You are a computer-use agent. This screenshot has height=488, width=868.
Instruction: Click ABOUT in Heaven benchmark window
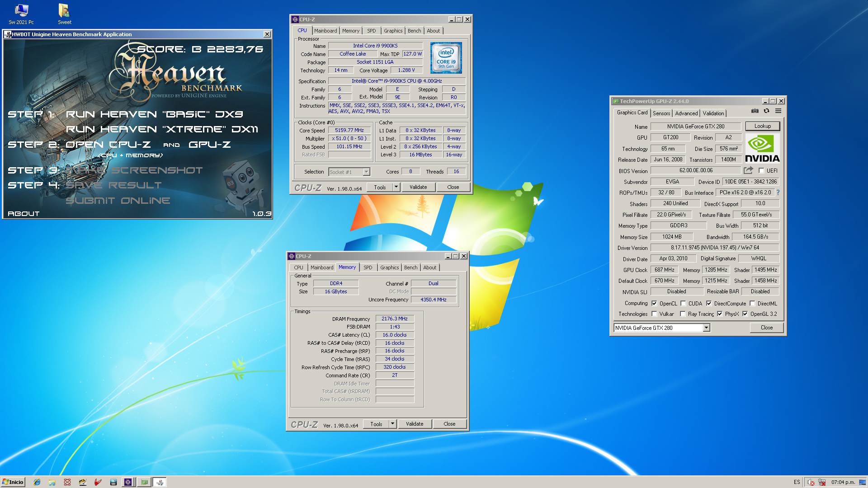[x=24, y=214]
